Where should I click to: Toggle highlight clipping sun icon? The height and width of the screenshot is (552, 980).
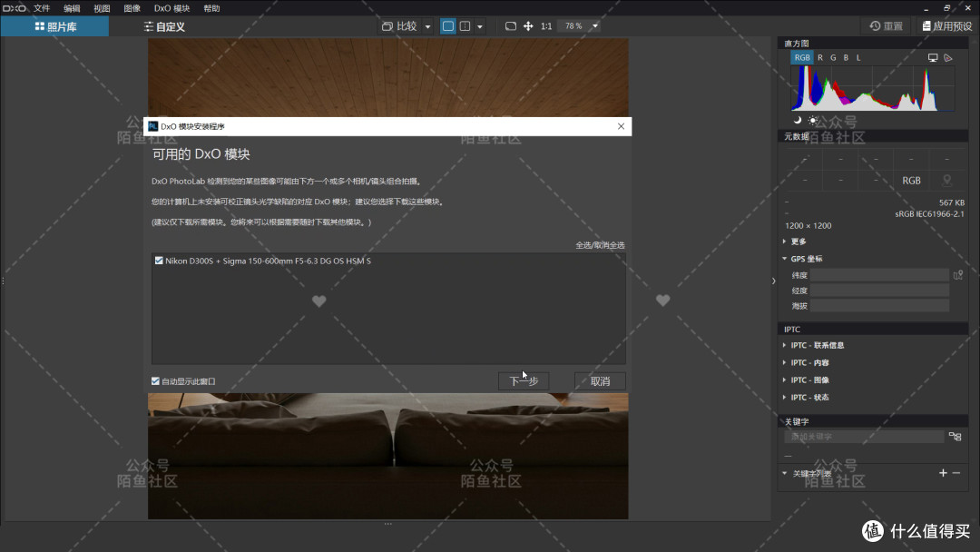point(812,120)
